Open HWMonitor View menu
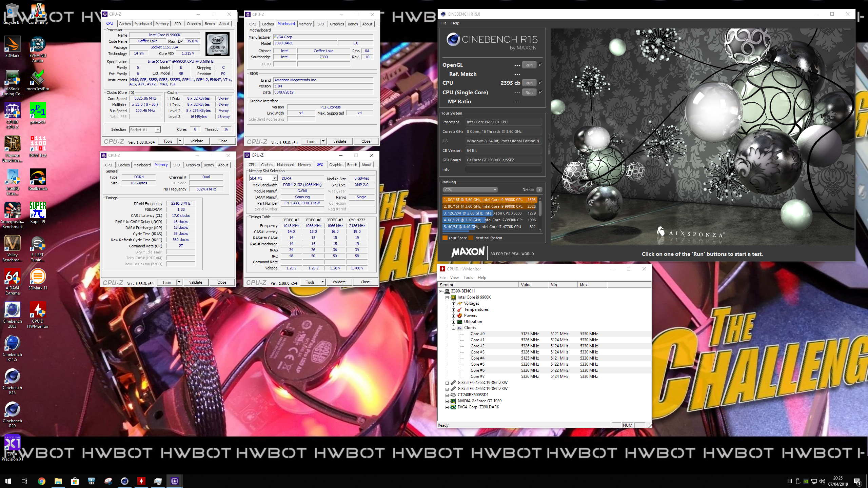The width and height of the screenshot is (868, 488). (454, 277)
